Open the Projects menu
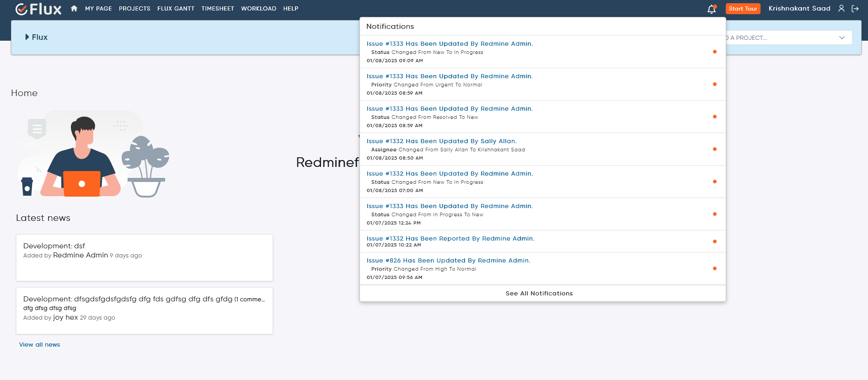Image resolution: width=868 pixels, height=380 pixels. click(134, 9)
